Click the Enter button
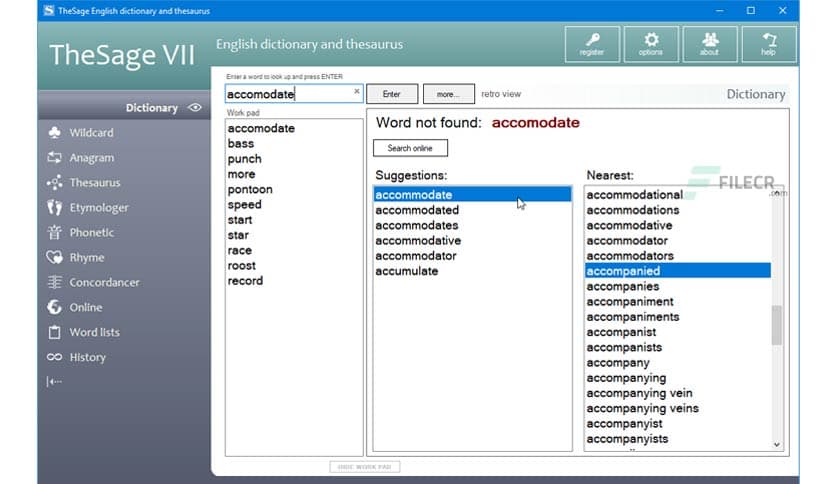 click(392, 94)
